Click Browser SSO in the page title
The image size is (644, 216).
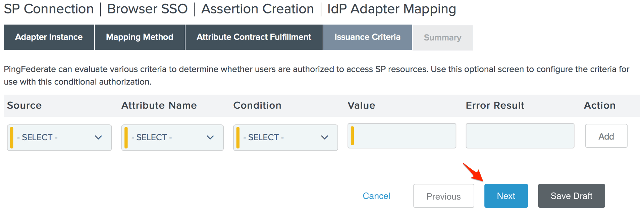[x=147, y=9]
